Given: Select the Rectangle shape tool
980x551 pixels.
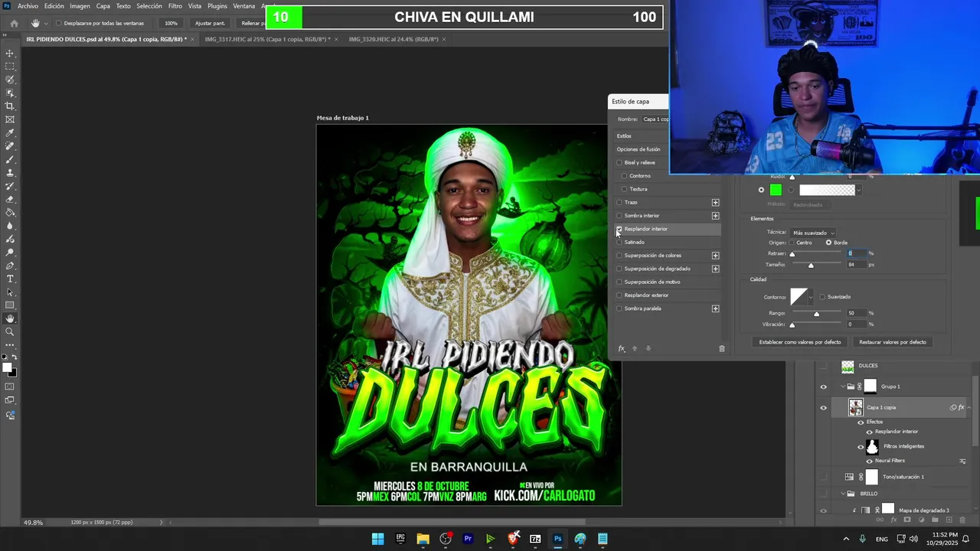Looking at the screenshot, I should (x=10, y=305).
